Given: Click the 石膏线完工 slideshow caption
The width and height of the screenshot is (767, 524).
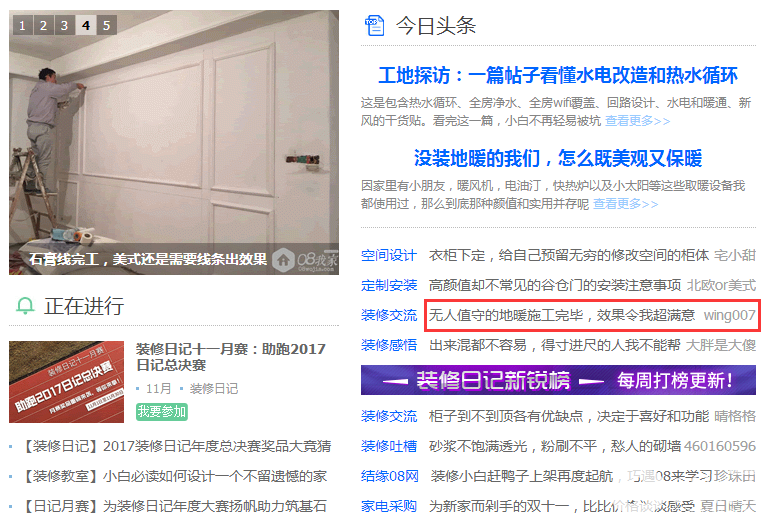Looking at the screenshot, I should [x=148, y=259].
